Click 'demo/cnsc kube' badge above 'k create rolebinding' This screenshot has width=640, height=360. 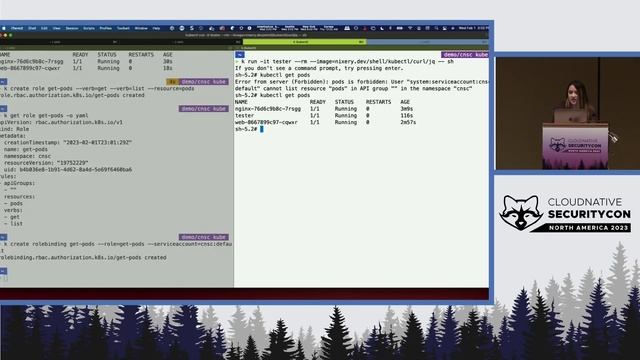203,237
